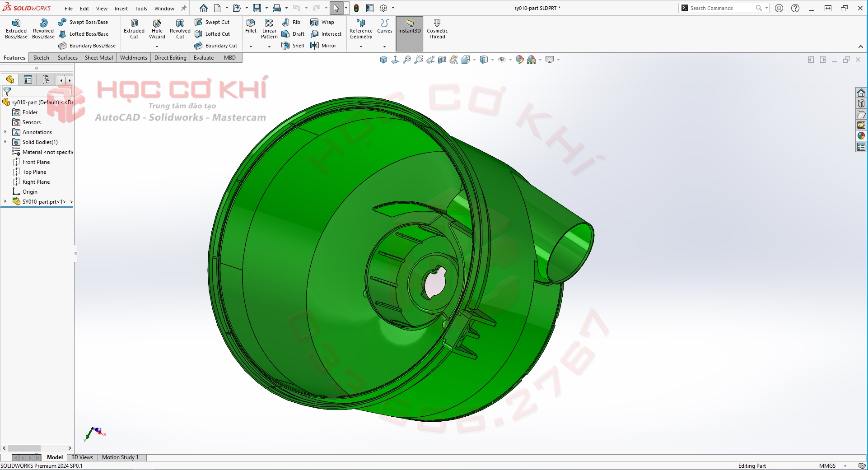Select the Revolved Boss/Base tool

43,29
